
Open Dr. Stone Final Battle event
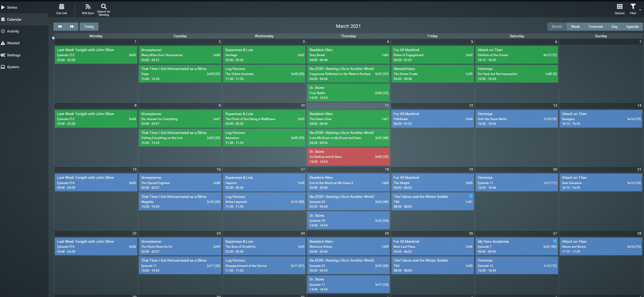[348, 93]
